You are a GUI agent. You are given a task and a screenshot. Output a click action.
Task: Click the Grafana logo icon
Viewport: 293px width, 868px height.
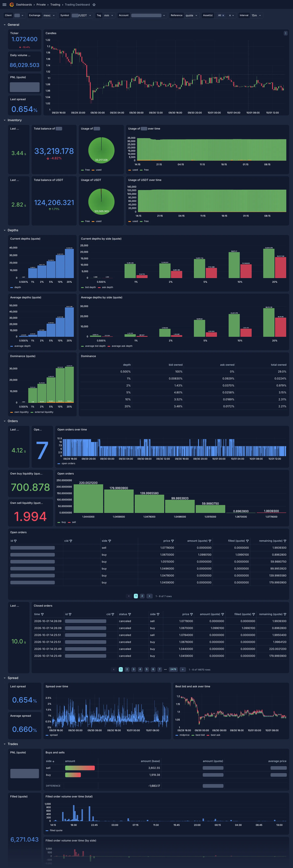click(12, 5)
